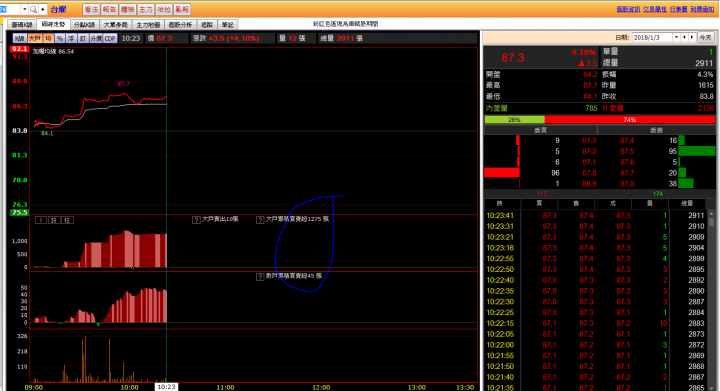Click the 委買 bid column header
This screenshot has width=720, height=391.
pyautogui.click(x=540, y=130)
